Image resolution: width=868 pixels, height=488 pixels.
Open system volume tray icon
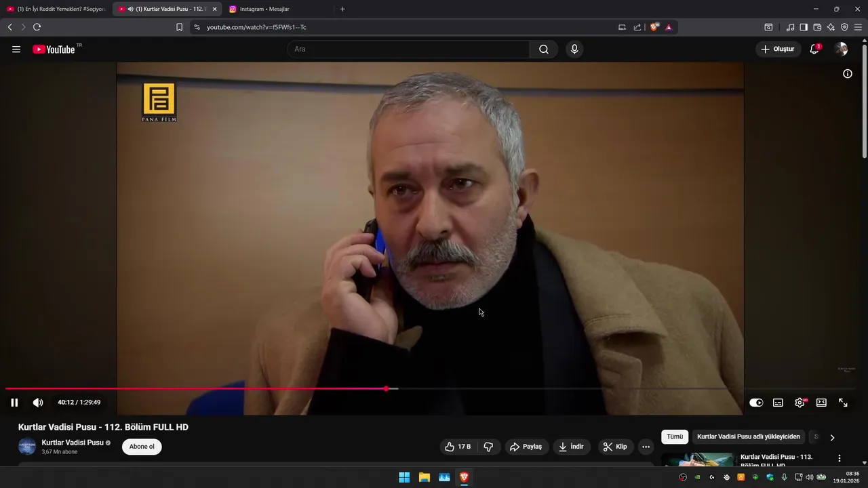click(809, 477)
